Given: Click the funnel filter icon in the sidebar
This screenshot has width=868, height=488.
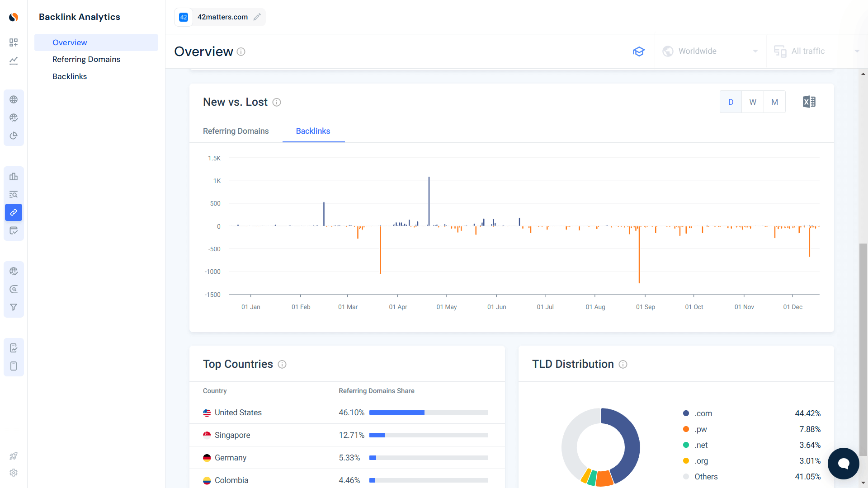Looking at the screenshot, I should click(x=14, y=307).
